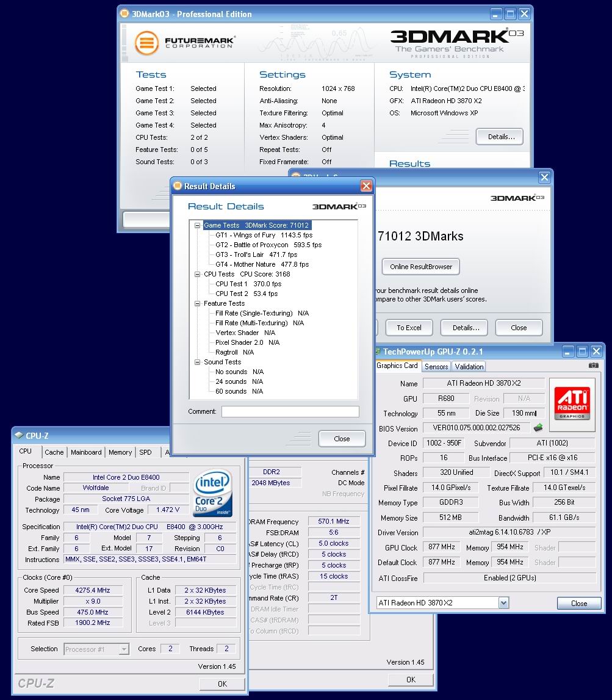Open the Mainboard tab in CPU-Z
The image size is (612, 700).
point(86,452)
